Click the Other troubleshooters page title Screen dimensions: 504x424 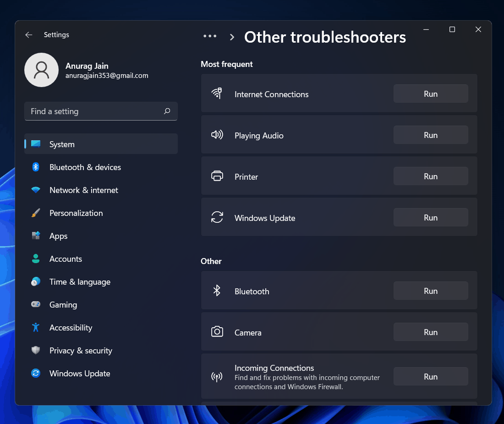click(325, 37)
